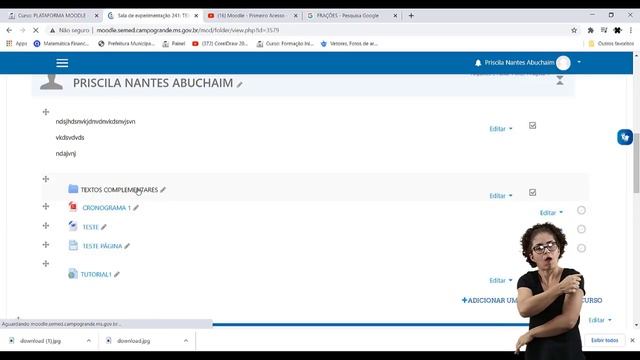640x360 pixels.
Task: Open the TESTE activity link
Action: (91, 227)
